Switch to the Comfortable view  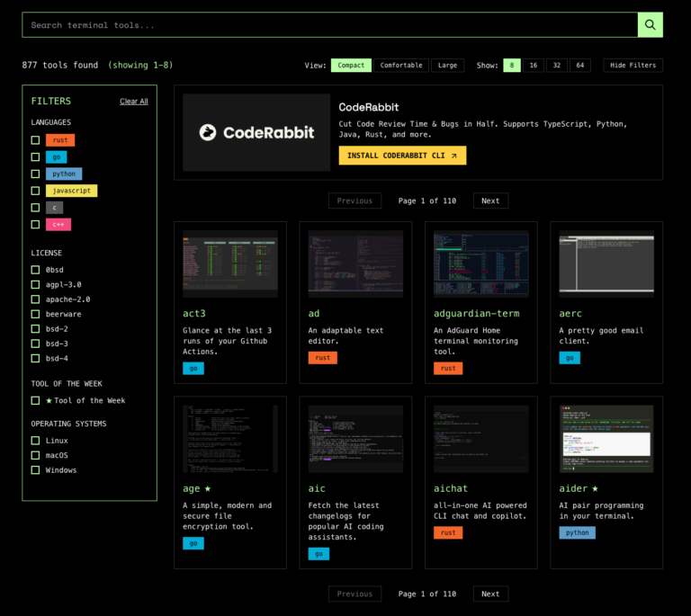401,65
